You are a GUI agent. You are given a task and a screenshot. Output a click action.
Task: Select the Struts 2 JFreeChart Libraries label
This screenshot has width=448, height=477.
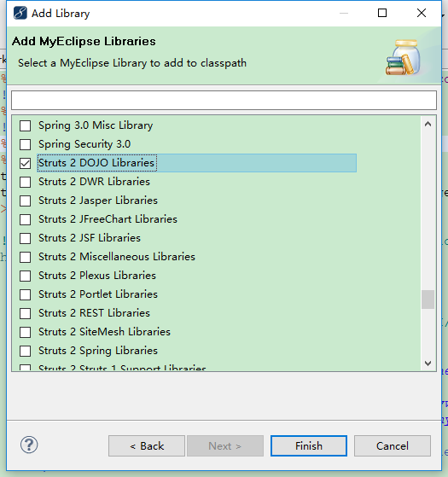[108, 219]
